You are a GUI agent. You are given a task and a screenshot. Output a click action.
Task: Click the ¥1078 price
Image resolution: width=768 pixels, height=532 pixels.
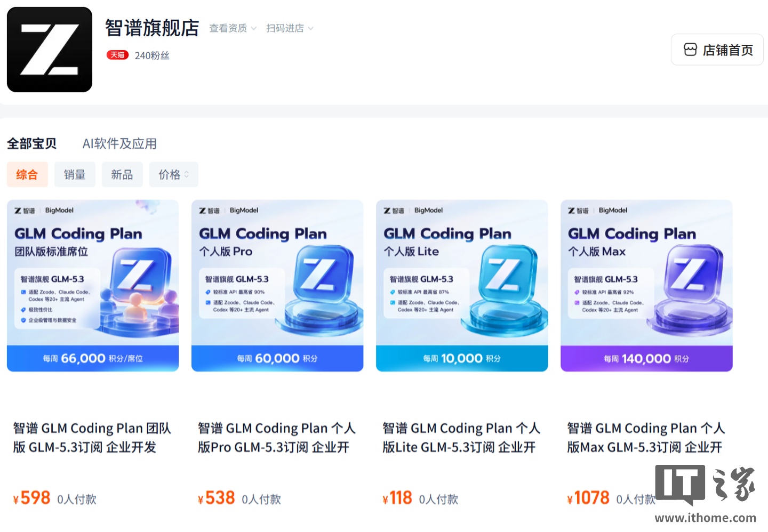[588, 498]
